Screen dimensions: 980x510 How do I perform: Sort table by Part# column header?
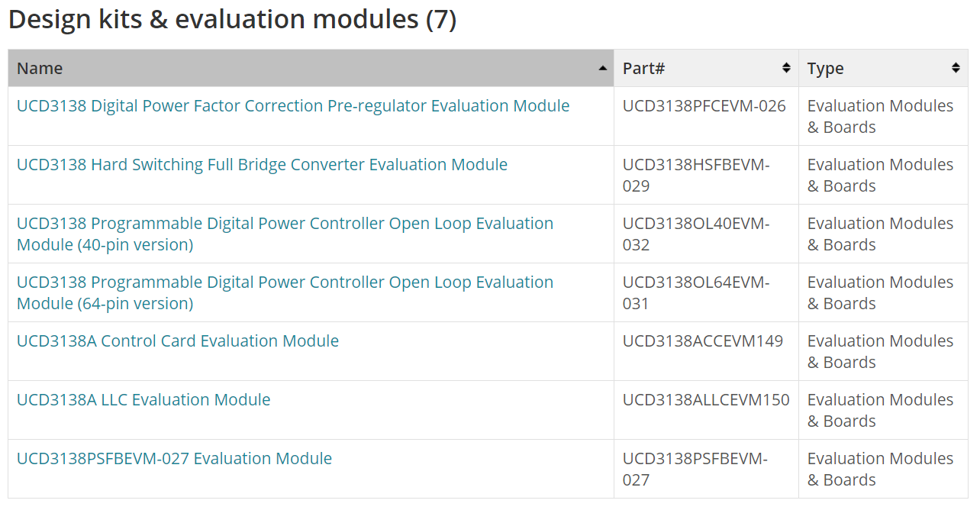tap(707, 68)
